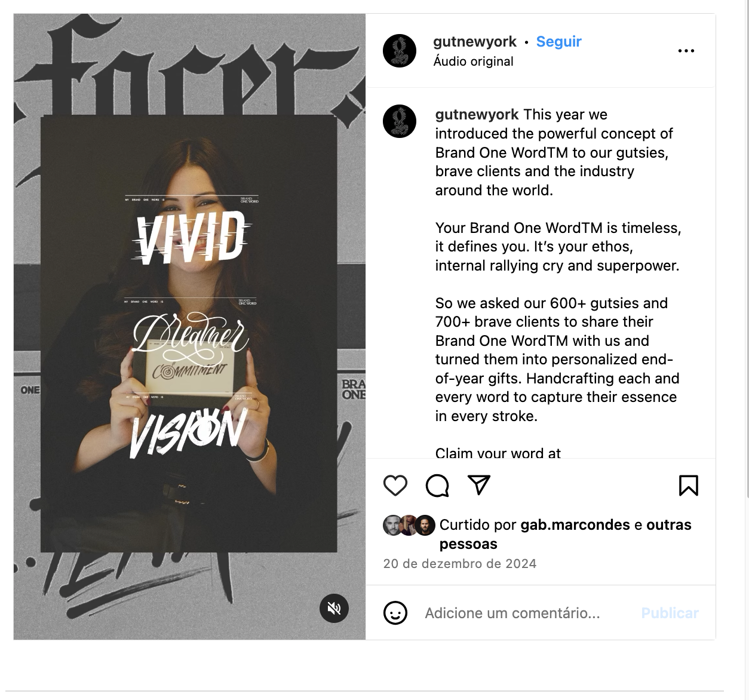Share the post with paper plane icon
Image resolution: width=749 pixels, height=700 pixels.
[x=479, y=485]
